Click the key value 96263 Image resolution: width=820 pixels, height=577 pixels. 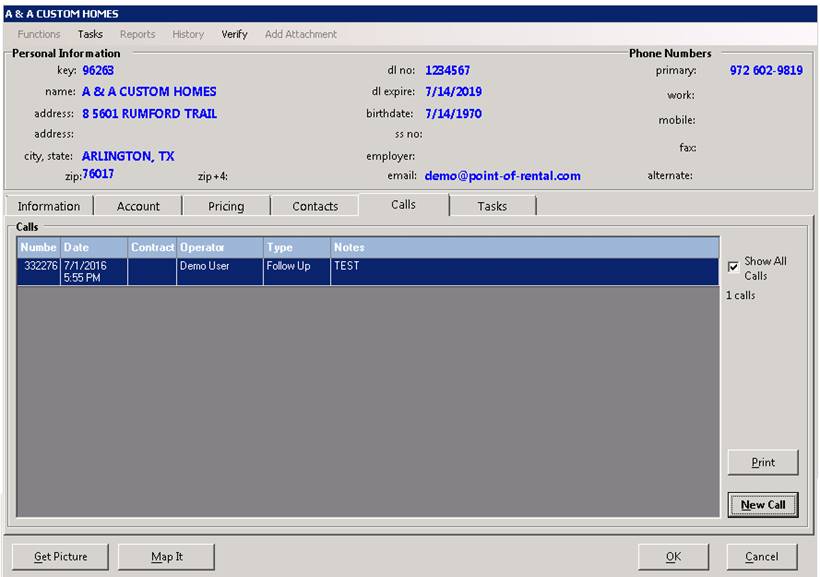pos(98,71)
